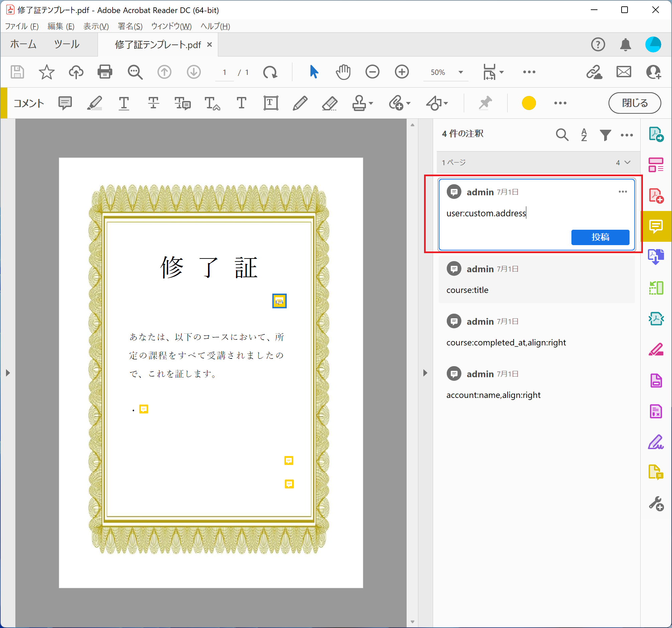Go to previous page arrow
The height and width of the screenshot is (628, 672).
164,72
